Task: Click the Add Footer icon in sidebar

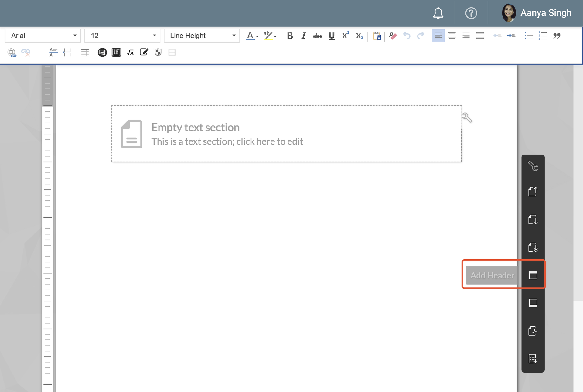Action: point(533,303)
